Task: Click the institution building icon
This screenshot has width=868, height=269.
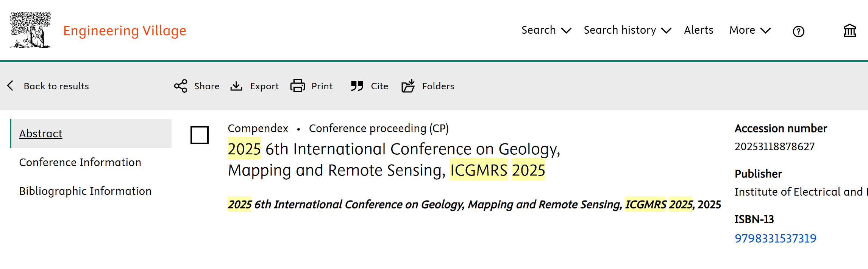Action: [x=849, y=31]
